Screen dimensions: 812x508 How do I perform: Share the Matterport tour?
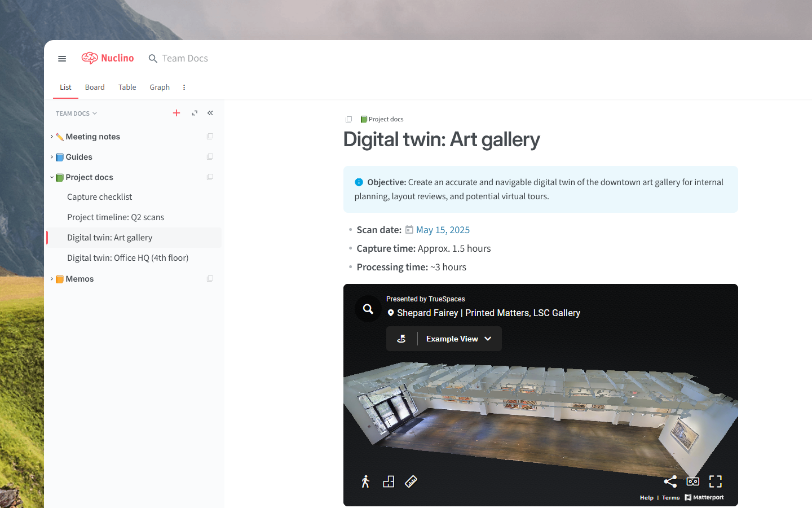pyautogui.click(x=670, y=481)
